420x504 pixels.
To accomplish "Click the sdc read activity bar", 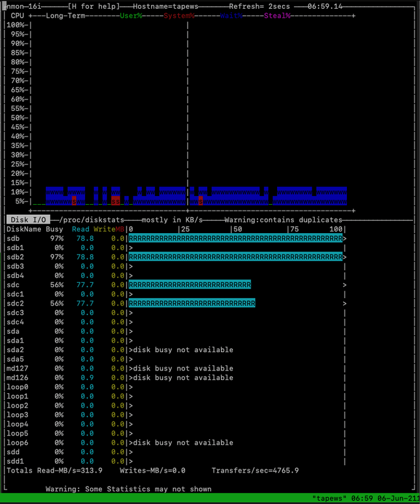I will pos(190,285).
